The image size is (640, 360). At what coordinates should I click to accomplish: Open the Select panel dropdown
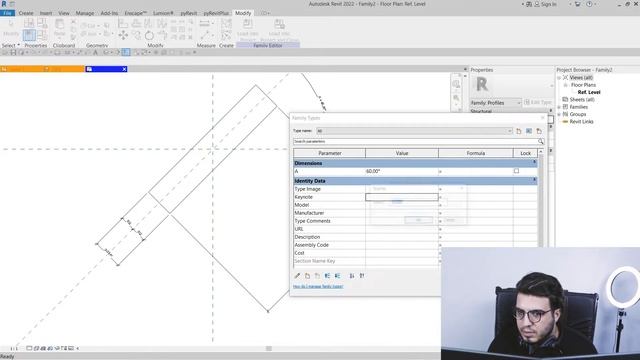click(x=11, y=45)
